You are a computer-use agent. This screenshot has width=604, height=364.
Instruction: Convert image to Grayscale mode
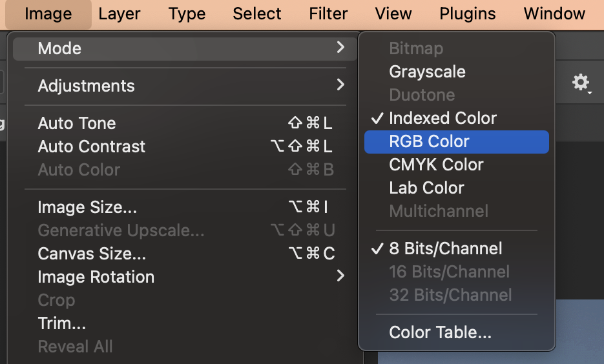427,72
